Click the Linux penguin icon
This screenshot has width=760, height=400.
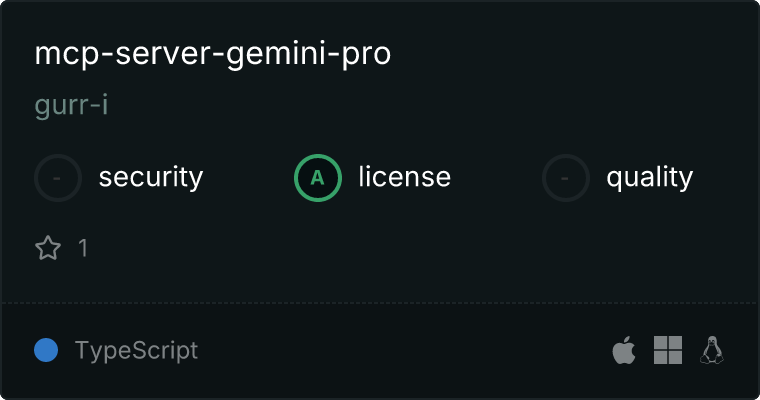pyautogui.click(x=712, y=350)
